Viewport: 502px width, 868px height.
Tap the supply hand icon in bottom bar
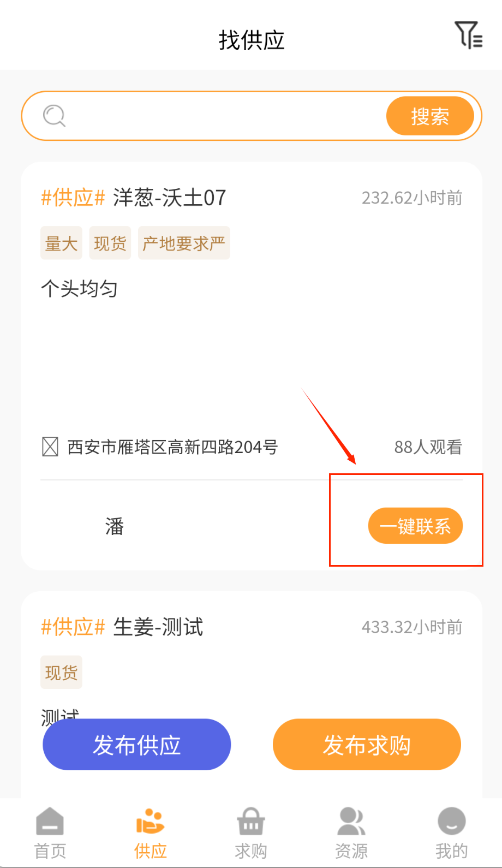150,822
